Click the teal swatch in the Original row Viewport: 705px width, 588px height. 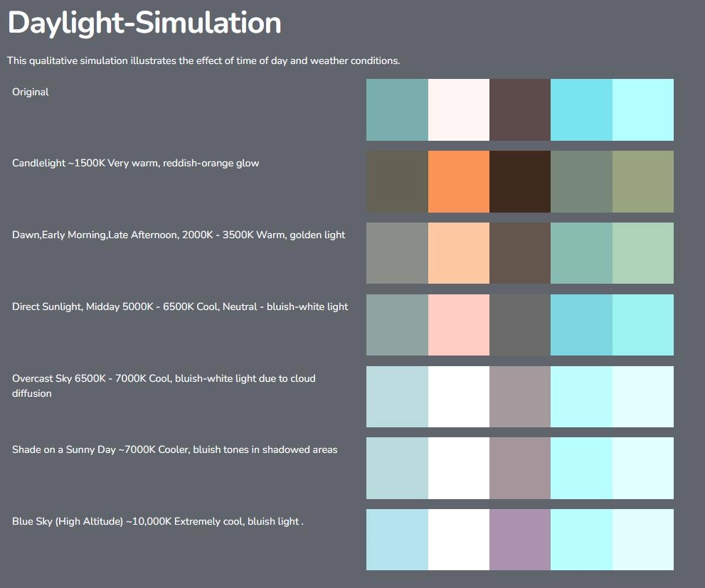click(397, 109)
